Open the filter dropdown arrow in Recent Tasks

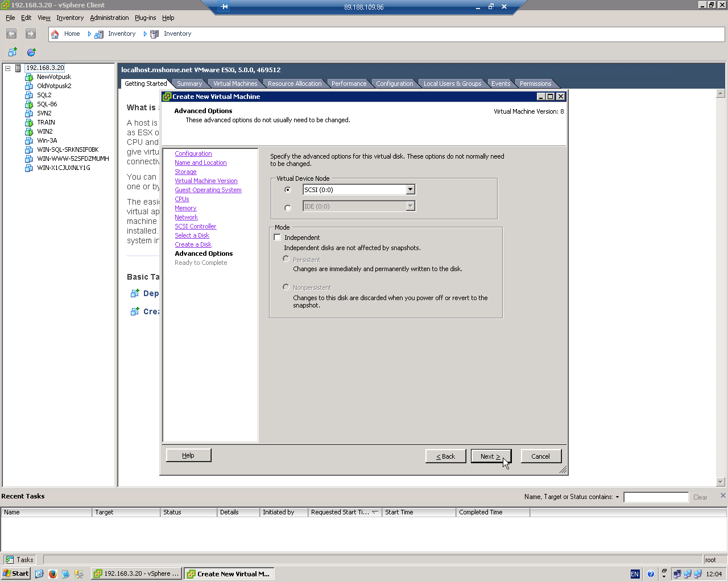(617, 497)
